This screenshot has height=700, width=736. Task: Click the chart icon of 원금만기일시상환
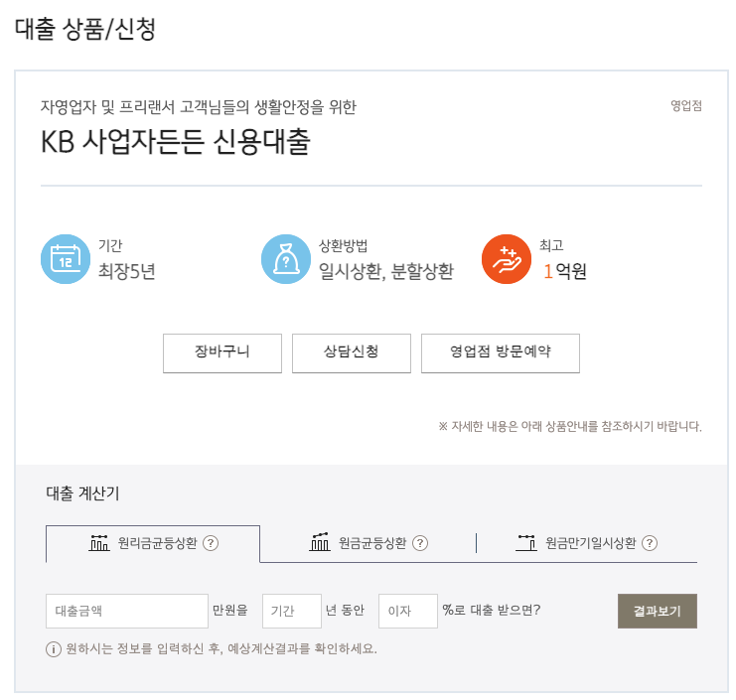click(526, 543)
